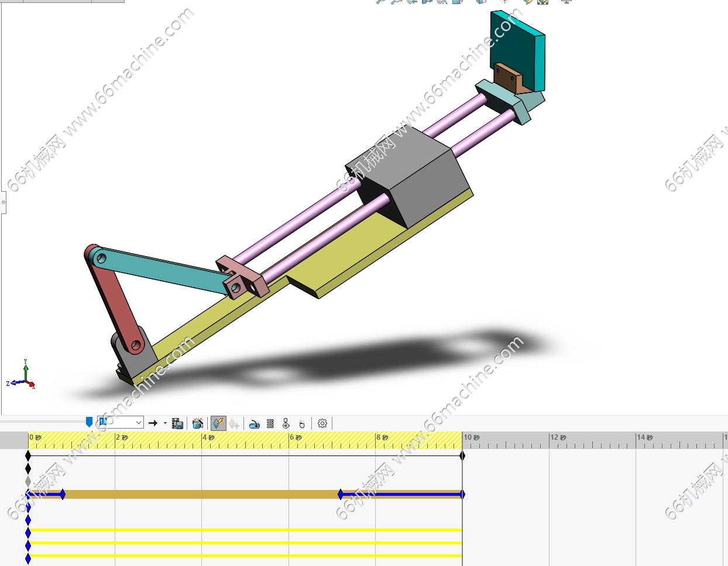Select the blue key at the end of the orange bar
Screen dimensions: 728x566
coord(462,495)
